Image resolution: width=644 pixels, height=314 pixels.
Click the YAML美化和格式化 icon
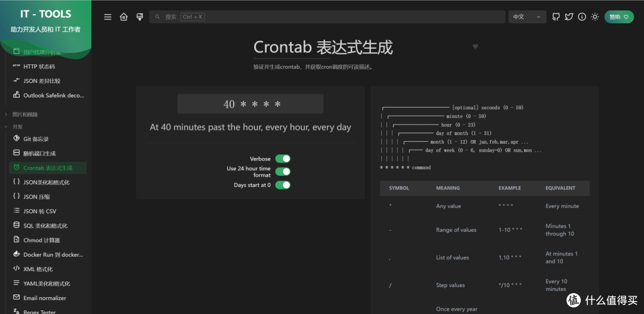coord(17,283)
